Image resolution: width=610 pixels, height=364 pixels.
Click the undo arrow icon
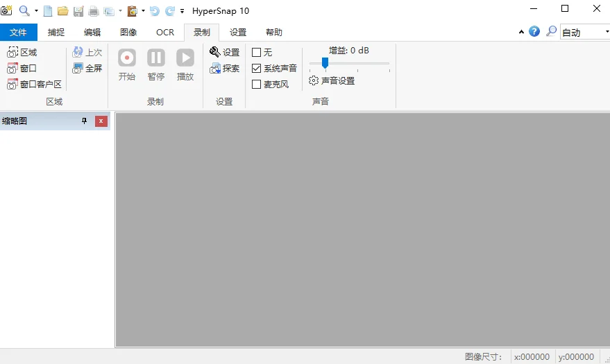coord(155,11)
